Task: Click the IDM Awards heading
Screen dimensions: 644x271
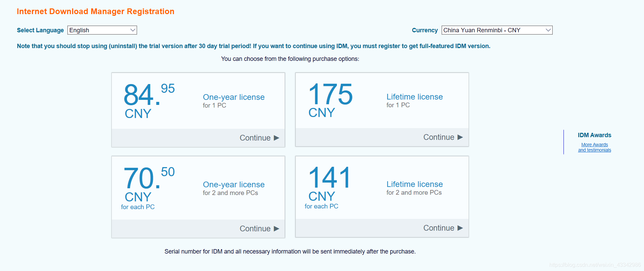Action: [x=594, y=135]
